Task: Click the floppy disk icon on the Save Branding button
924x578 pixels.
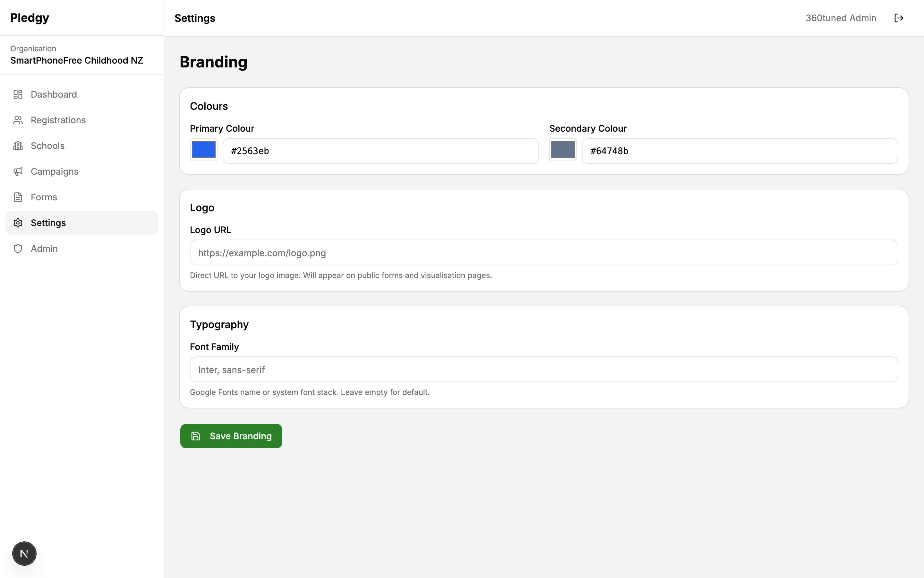Action: point(195,436)
